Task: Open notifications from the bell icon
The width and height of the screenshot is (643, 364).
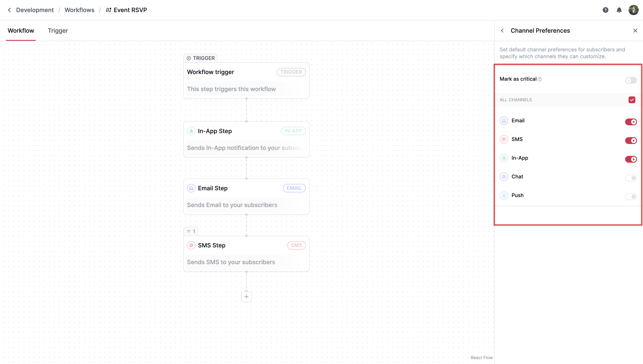Action: tap(619, 10)
